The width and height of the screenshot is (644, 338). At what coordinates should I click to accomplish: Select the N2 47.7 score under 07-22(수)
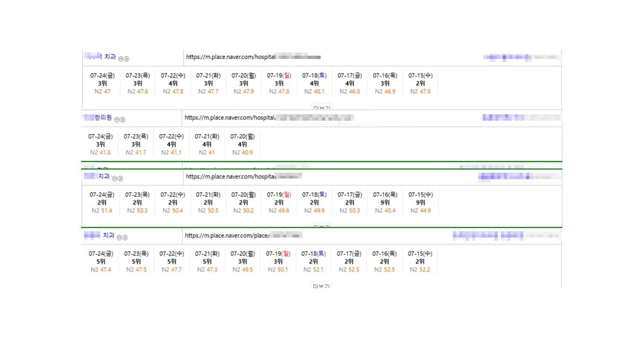click(172, 270)
